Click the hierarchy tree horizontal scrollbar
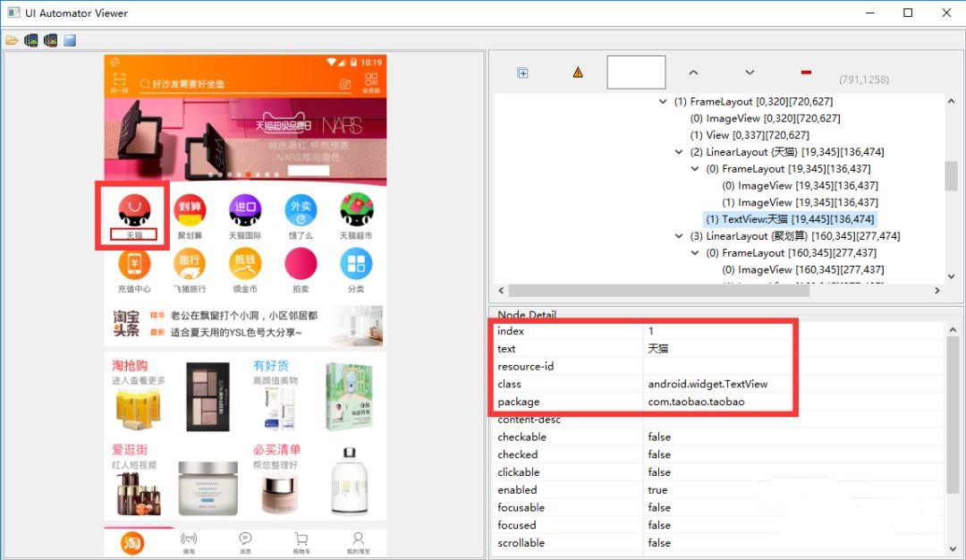 (x=658, y=291)
